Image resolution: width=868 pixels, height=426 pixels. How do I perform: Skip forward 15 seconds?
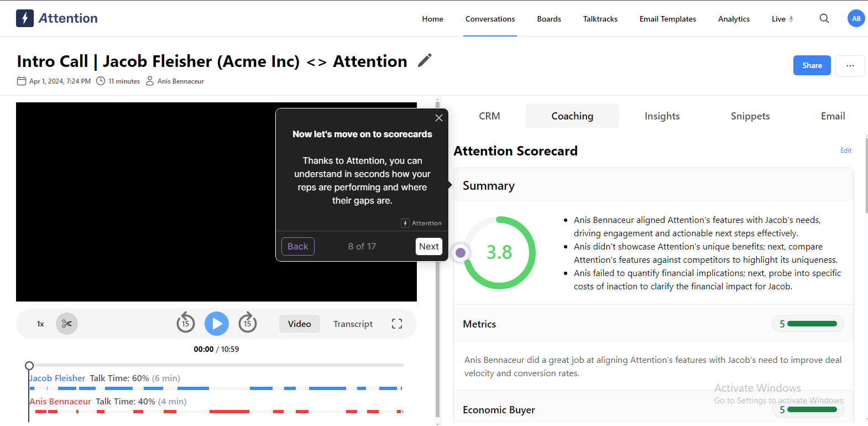coord(248,323)
